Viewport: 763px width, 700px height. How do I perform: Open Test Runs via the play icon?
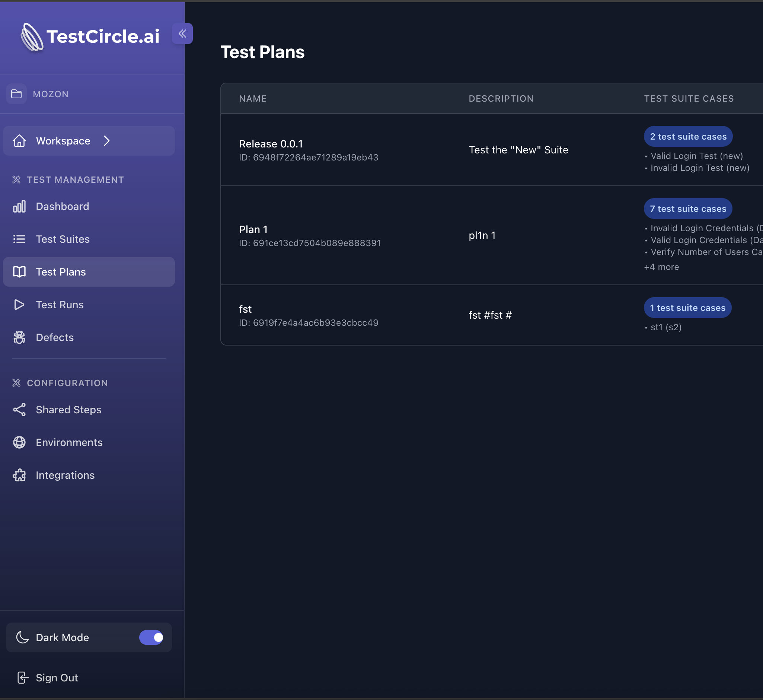(20, 305)
